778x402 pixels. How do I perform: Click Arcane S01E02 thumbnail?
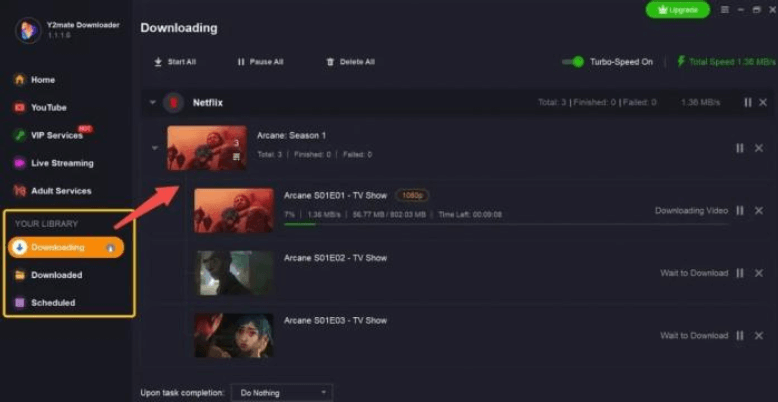(234, 273)
